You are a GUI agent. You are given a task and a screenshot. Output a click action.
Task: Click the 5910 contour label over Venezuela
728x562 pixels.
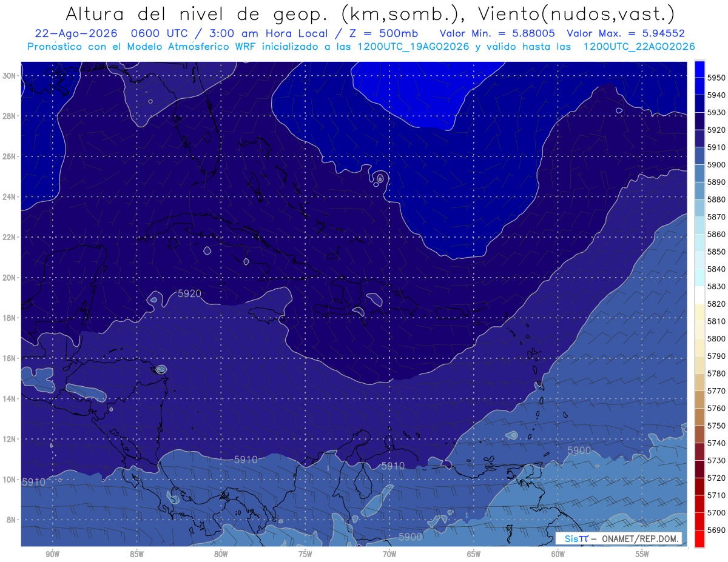click(393, 466)
